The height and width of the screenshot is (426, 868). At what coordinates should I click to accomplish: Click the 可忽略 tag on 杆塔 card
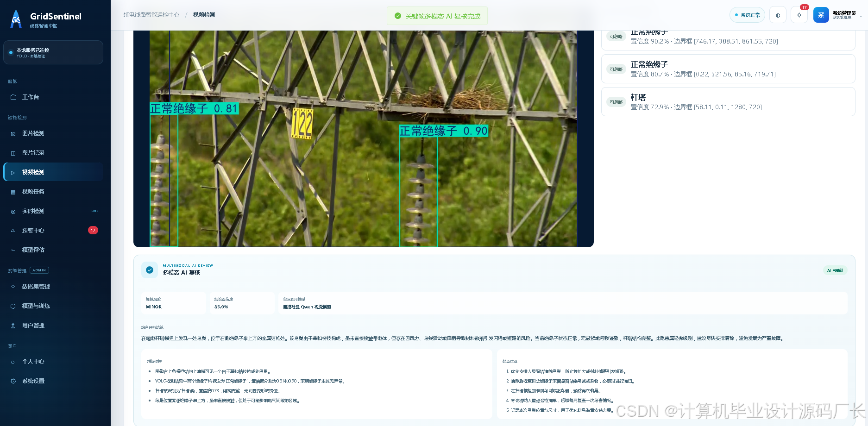[616, 102]
